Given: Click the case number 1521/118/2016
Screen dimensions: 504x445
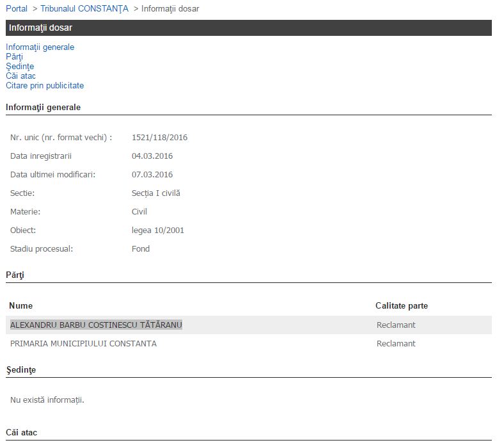Looking at the screenshot, I should coord(159,138).
